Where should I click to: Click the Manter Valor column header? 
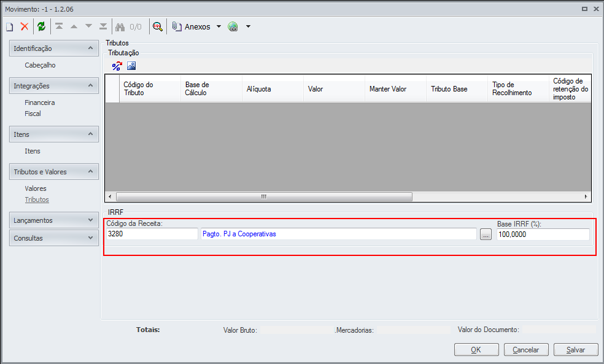pyautogui.click(x=395, y=88)
